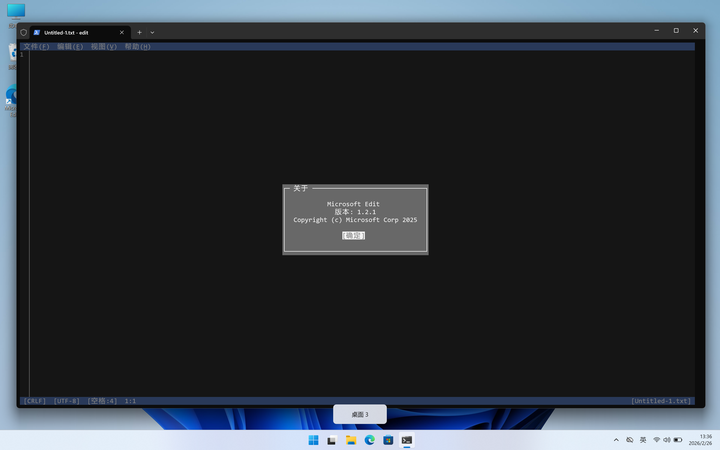Select the Untitled-1.txt - edit terminal tab
The height and width of the screenshot is (450, 720).
coord(80,33)
